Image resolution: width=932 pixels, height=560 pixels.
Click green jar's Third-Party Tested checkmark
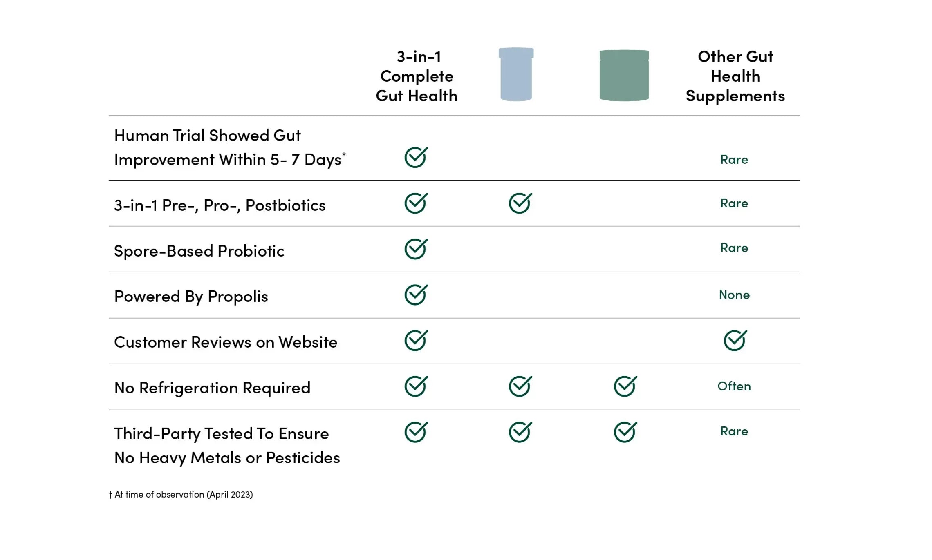tap(625, 432)
